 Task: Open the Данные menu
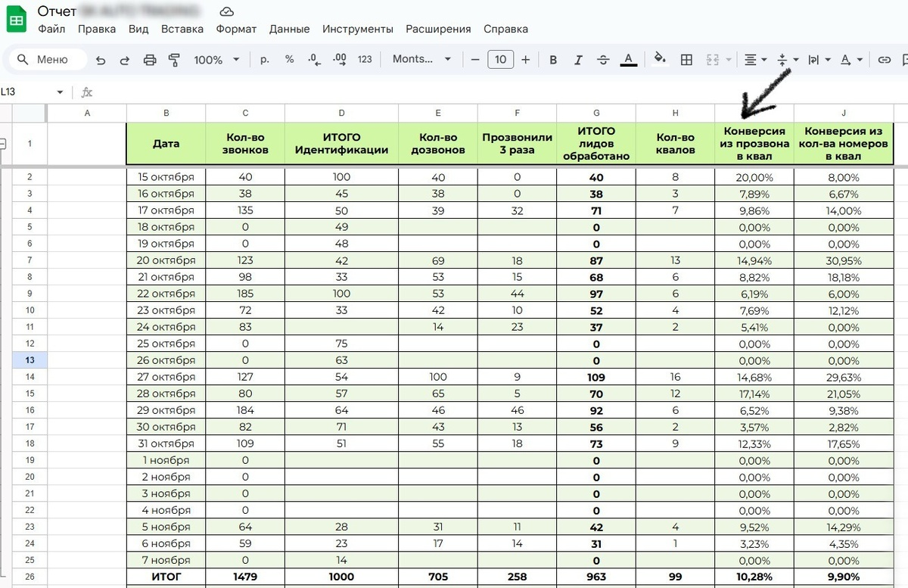[x=289, y=29]
